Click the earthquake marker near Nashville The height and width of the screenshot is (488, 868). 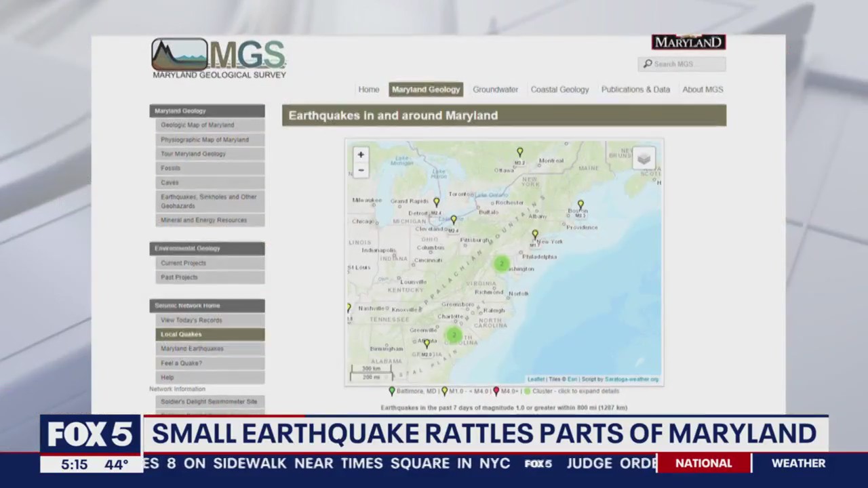349,308
